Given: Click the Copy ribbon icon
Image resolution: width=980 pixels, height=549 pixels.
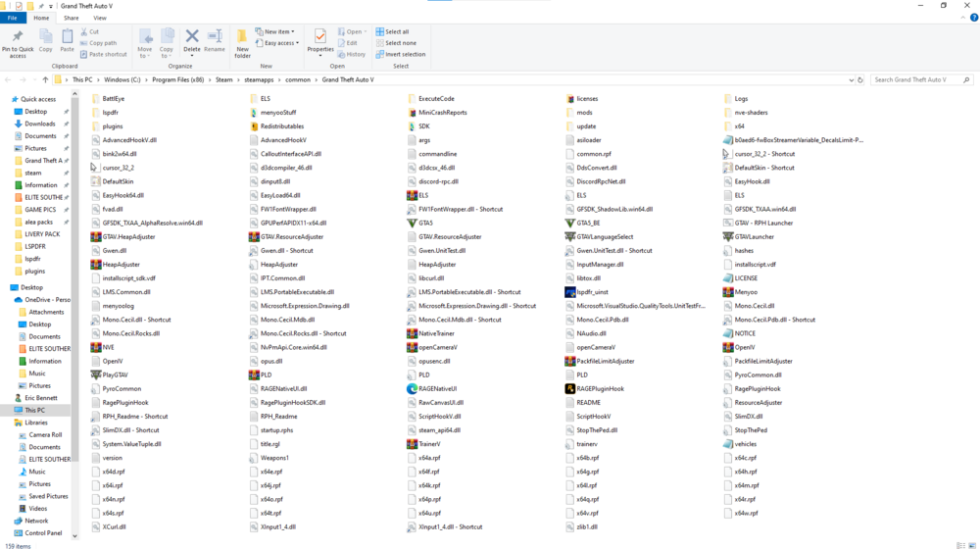Looking at the screenshot, I should pos(46,36).
